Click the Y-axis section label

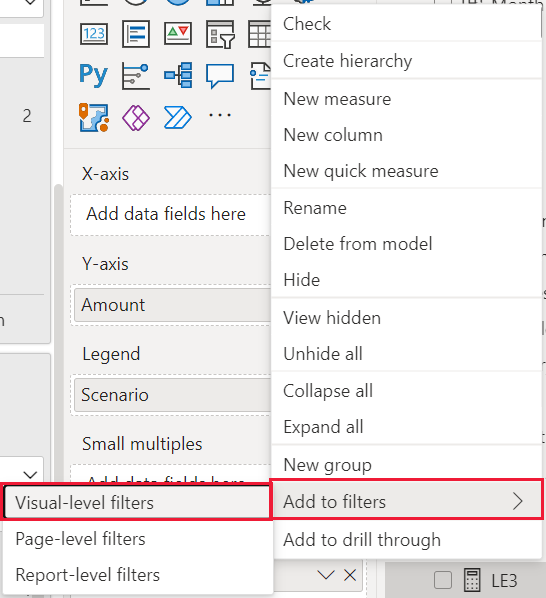(105, 264)
